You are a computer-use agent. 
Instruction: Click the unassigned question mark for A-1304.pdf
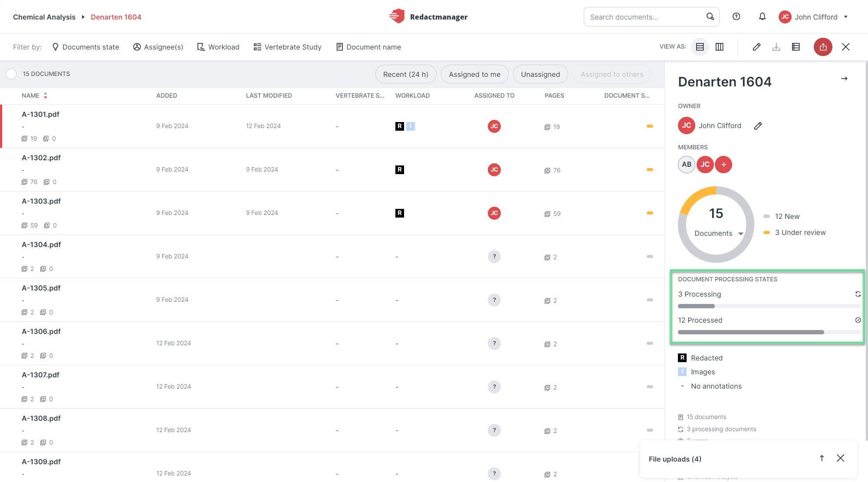pyautogui.click(x=494, y=257)
